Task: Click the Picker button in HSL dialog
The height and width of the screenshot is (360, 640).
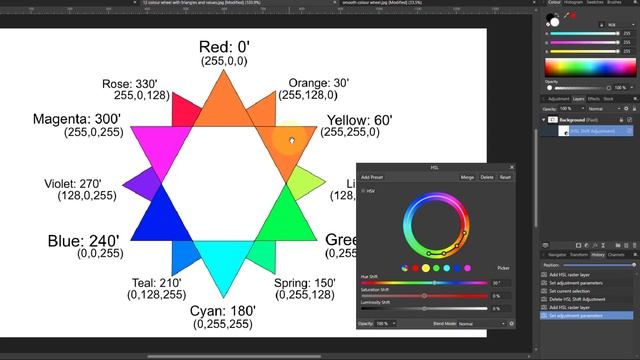Action: coord(503,268)
